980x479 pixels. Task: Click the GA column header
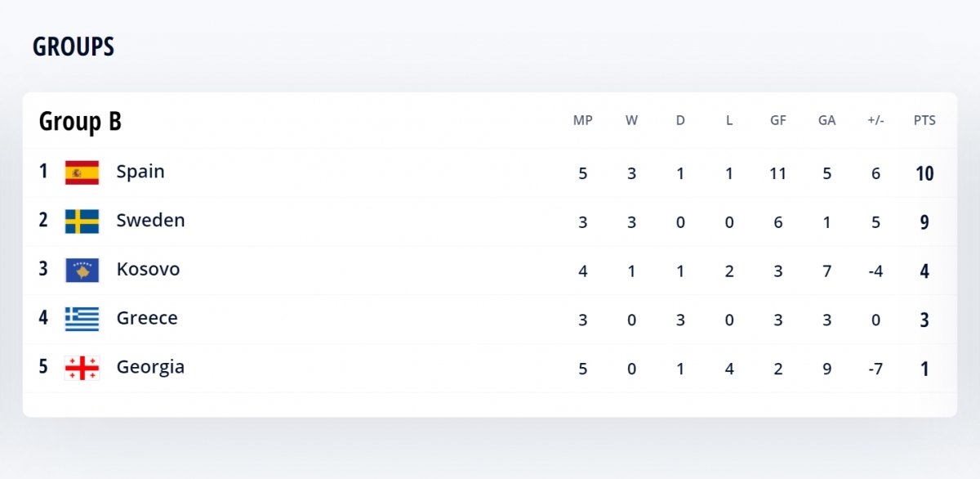click(x=826, y=121)
